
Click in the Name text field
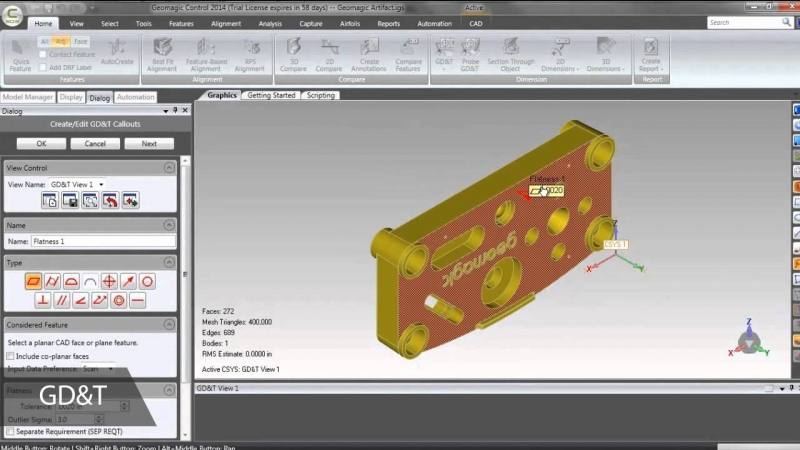point(103,241)
